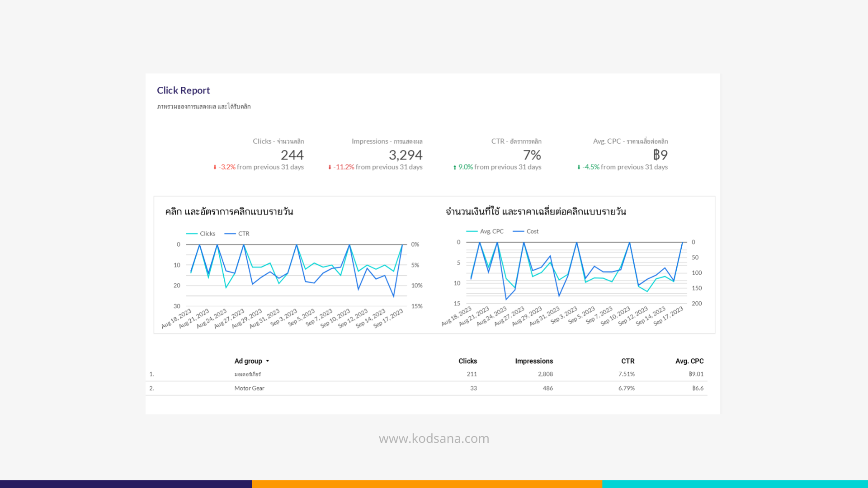Click the 486 impressions cell
The width and height of the screenshot is (868, 488).
point(548,388)
